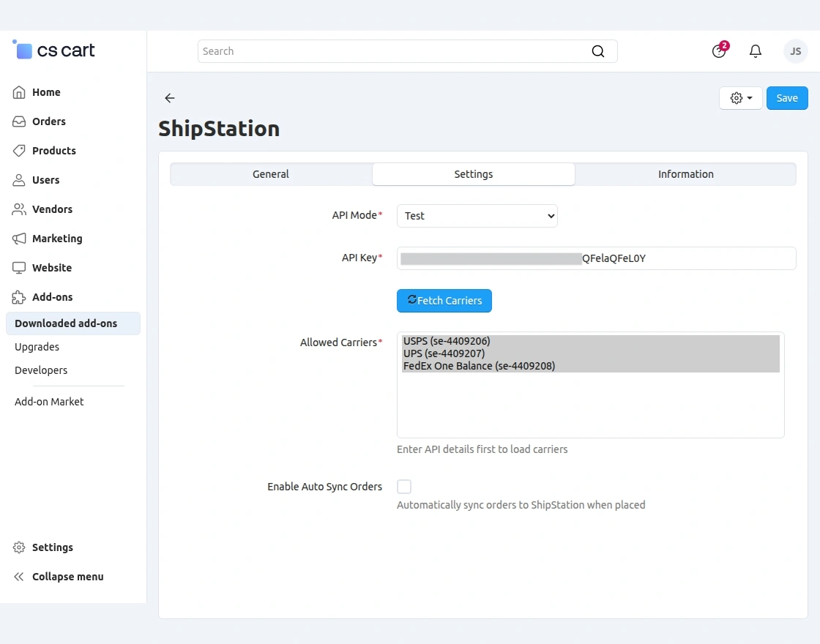Screen dimensions: 820x644
Task: Click the Users person icon
Action: tap(19, 180)
